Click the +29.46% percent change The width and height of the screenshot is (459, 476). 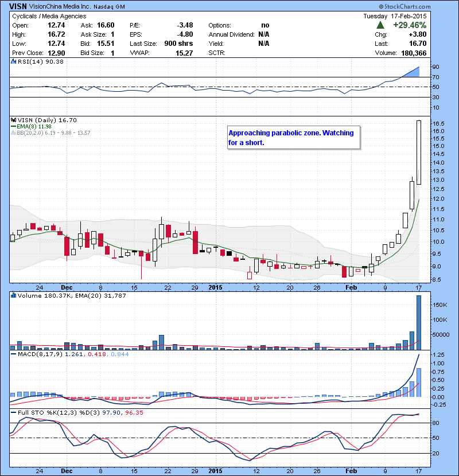(x=410, y=25)
